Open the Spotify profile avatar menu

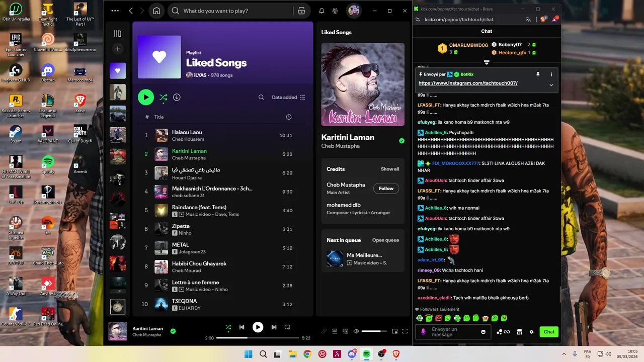pos(354,11)
